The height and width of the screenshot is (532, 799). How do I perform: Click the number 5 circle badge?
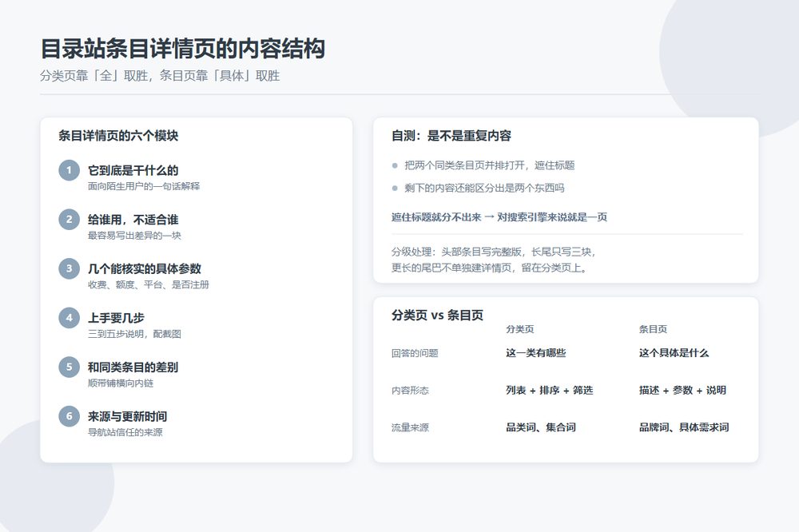pyautogui.click(x=69, y=367)
